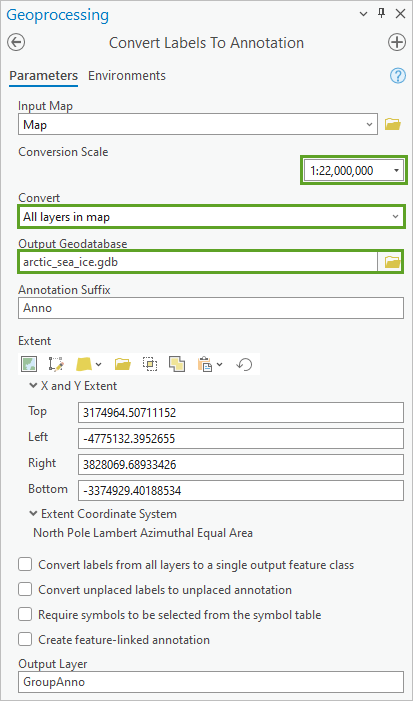Open the Geoprocessing pane options menu chevron
Image resolution: width=413 pixels, height=701 pixels.
[363, 14]
